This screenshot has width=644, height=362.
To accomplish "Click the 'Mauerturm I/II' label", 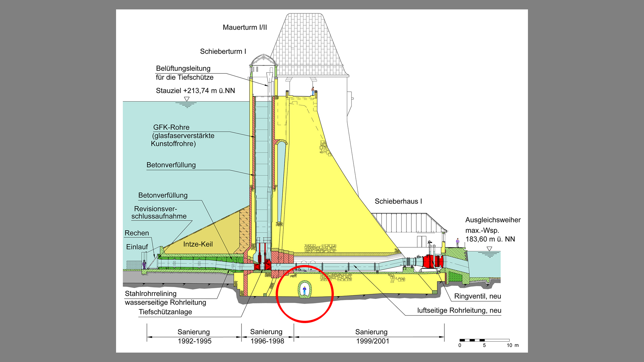I will 245,27.
